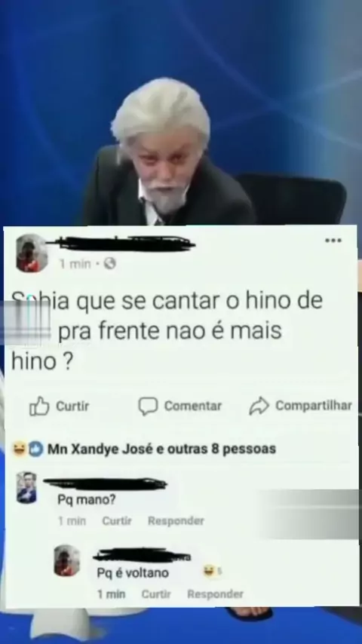362x644 pixels.
Task: Click the laughing reaction emoji icon
Action: click(x=20, y=449)
